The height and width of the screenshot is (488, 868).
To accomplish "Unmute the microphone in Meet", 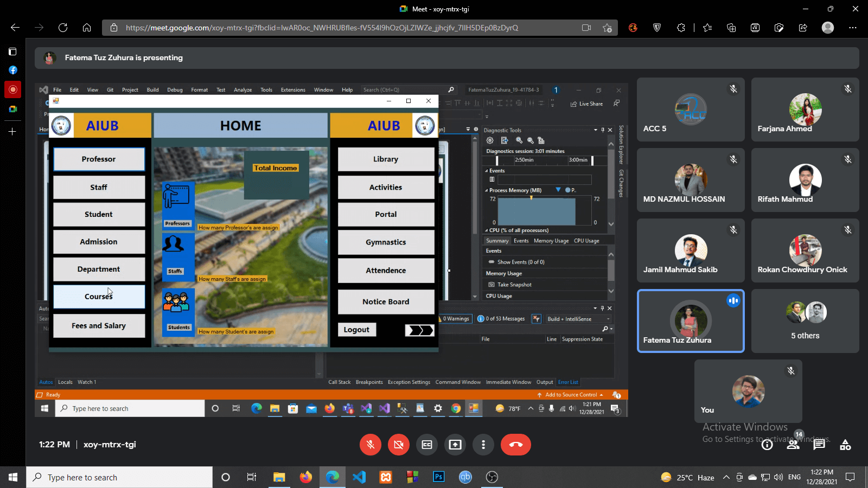I will [371, 445].
